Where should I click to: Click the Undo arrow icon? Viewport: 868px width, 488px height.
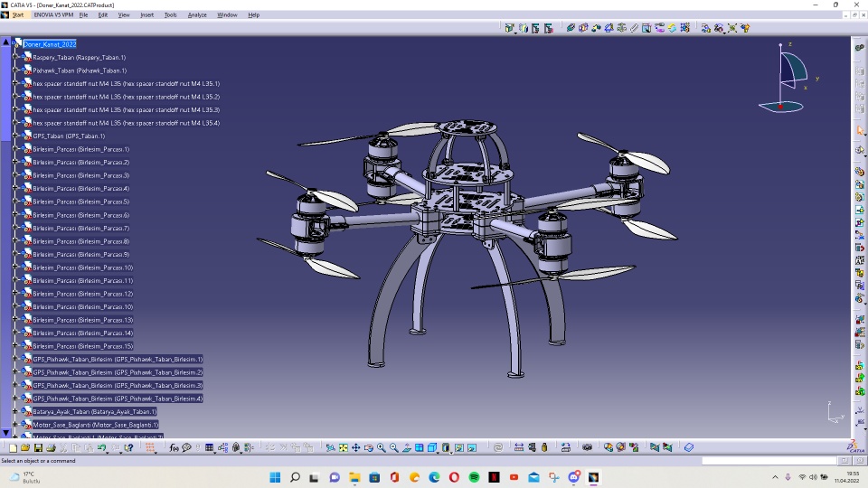(102, 447)
